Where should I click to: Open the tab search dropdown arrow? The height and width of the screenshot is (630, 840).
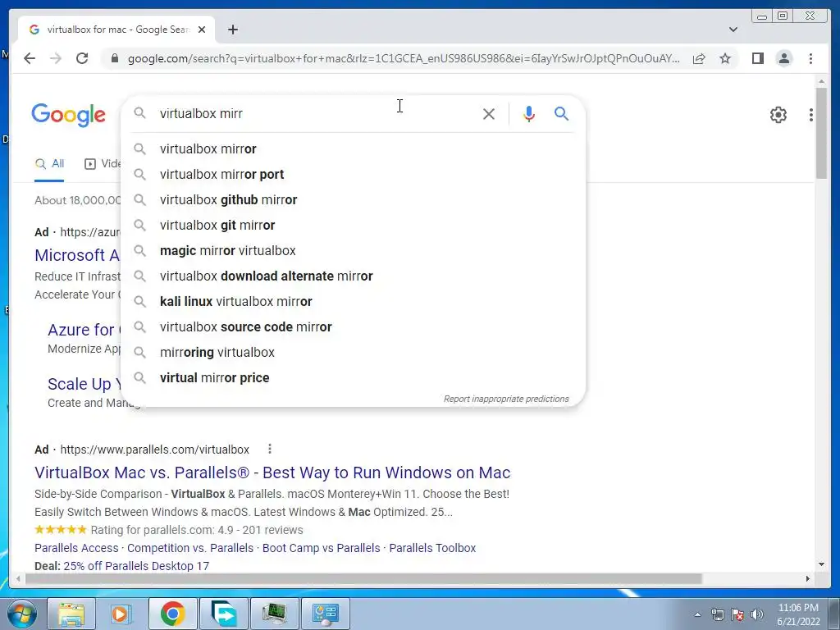733,30
